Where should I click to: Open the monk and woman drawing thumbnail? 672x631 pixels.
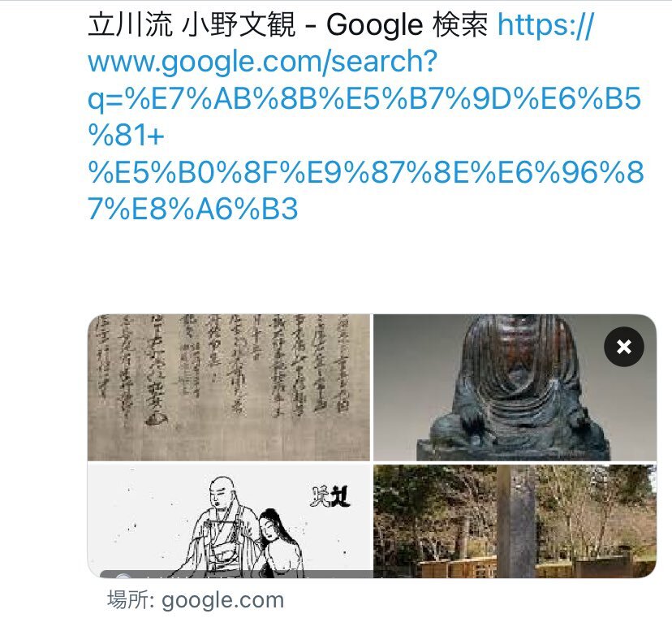click(230, 521)
